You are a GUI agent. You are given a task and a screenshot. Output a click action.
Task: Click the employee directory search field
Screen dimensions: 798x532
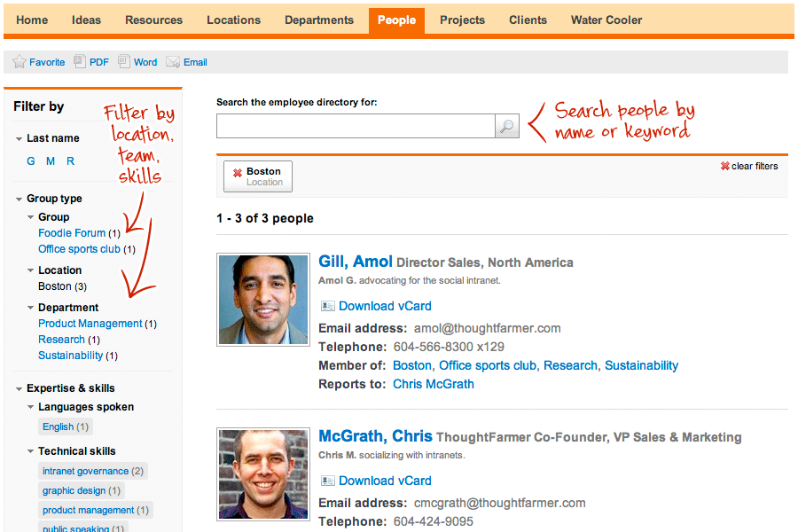coord(355,126)
